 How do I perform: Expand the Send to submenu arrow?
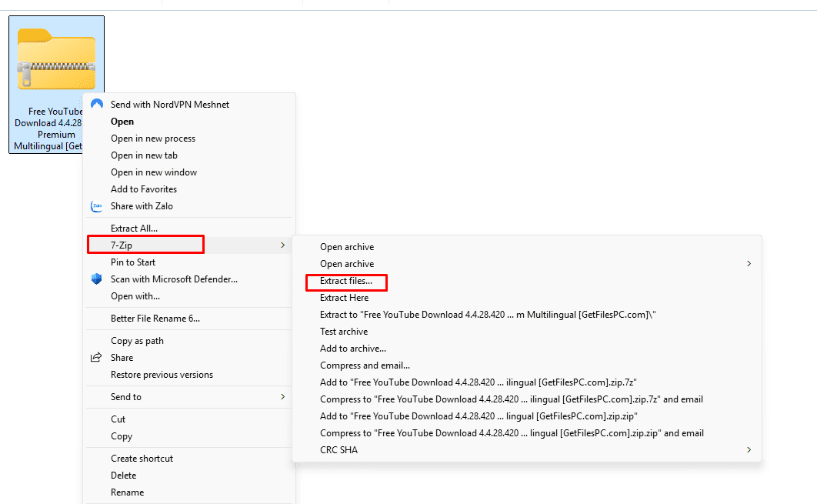pyautogui.click(x=283, y=396)
